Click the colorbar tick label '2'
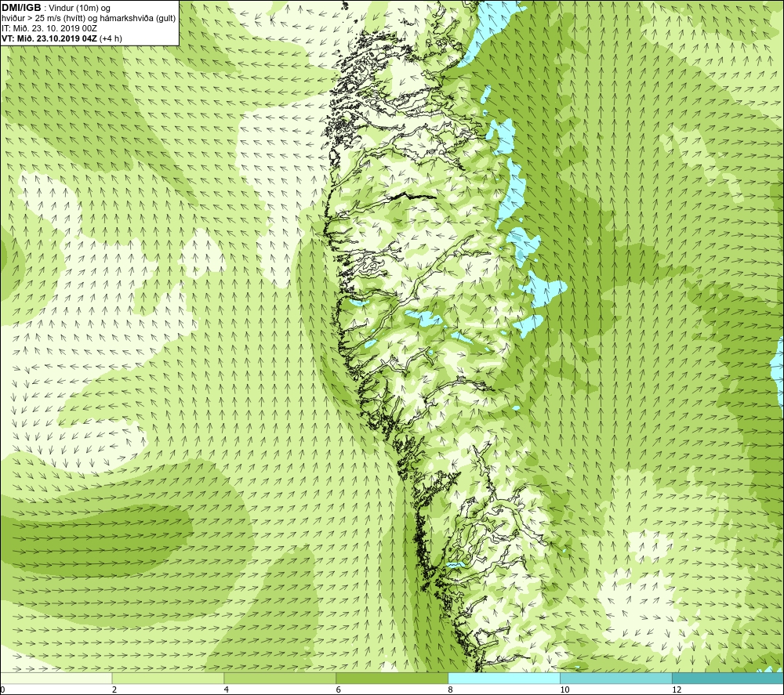This screenshot has height=695, width=784. (x=114, y=690)
